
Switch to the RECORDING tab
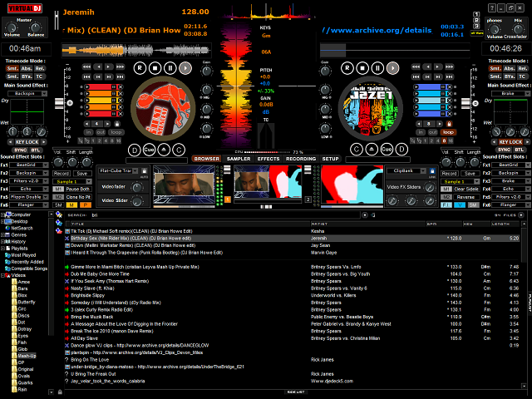[x=301, y=159]
